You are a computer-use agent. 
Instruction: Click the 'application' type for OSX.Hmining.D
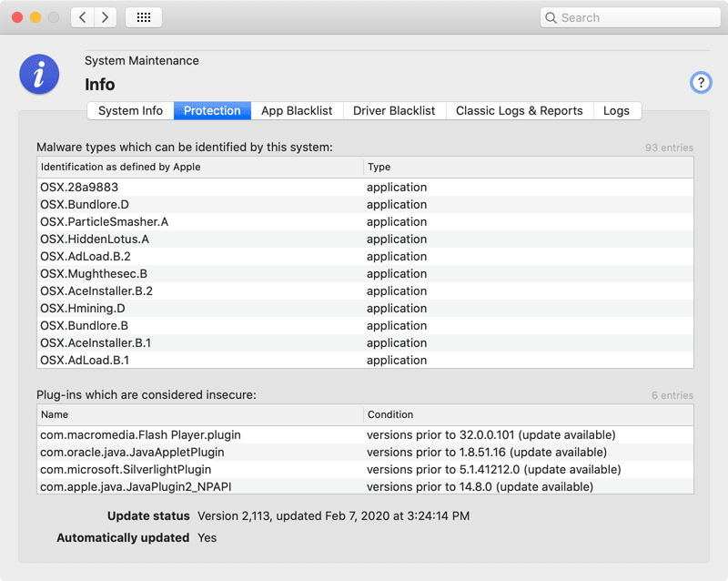click(397, 308)
